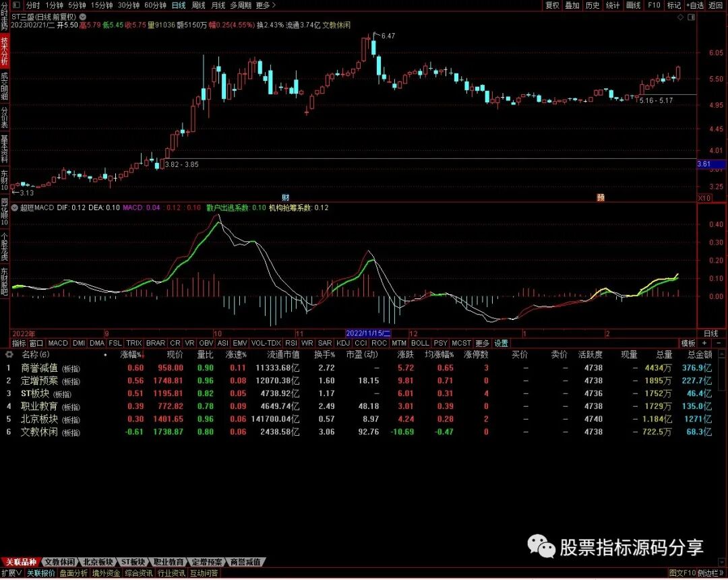Viewport: 728px width, 580px height.
Task: Sort table by 涨幅% column
Action: [x=132, y=354]
